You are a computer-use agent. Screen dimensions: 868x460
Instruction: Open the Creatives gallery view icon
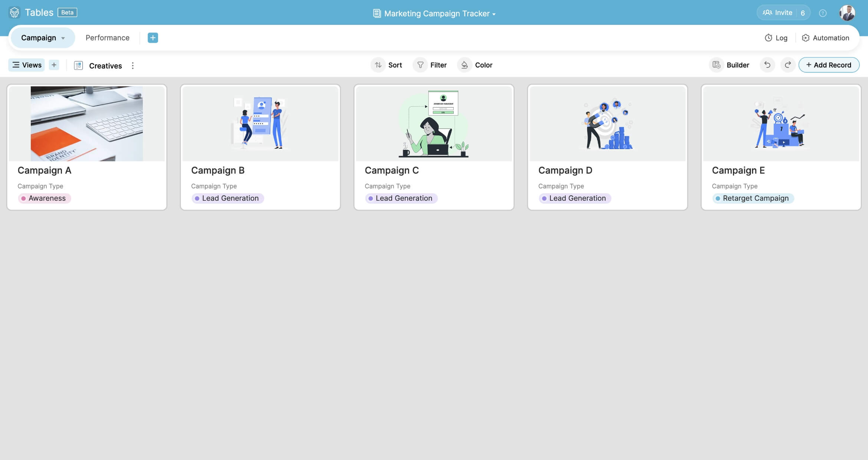click(x=78, y=66)
